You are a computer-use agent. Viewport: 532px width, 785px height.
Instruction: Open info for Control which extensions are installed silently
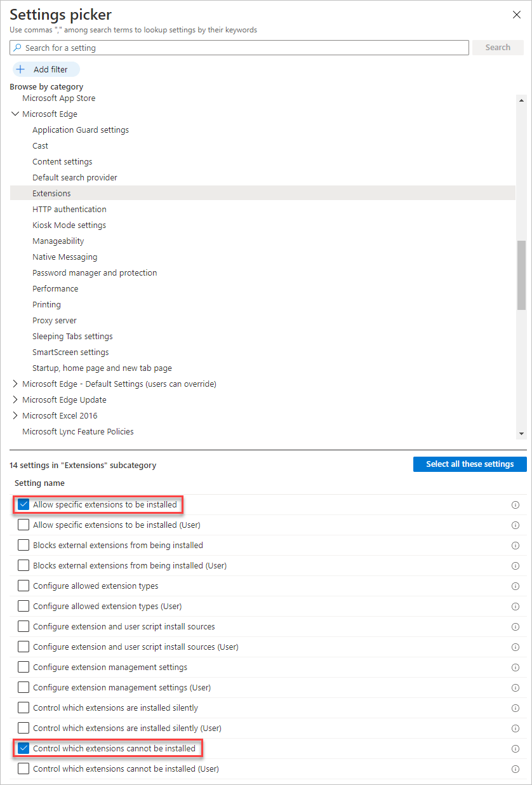(x=515, y=708)
